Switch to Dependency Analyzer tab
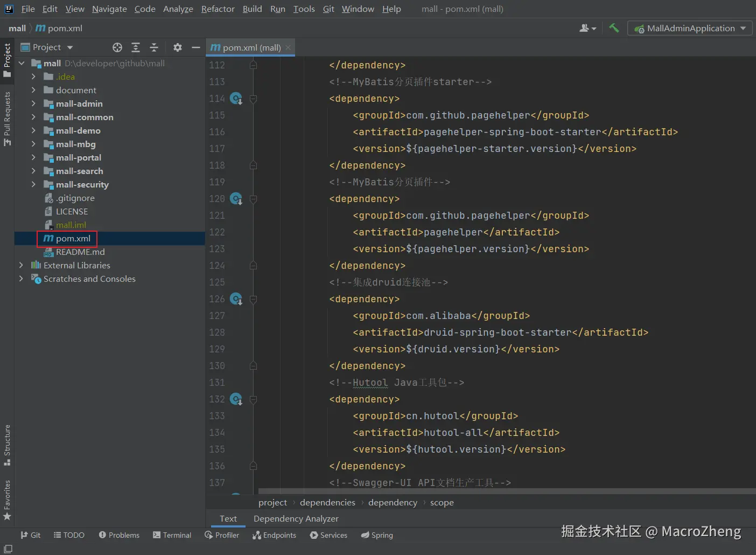Image resolution: width=756 pixels, height=555 pixels. click(x=296, y=518)
